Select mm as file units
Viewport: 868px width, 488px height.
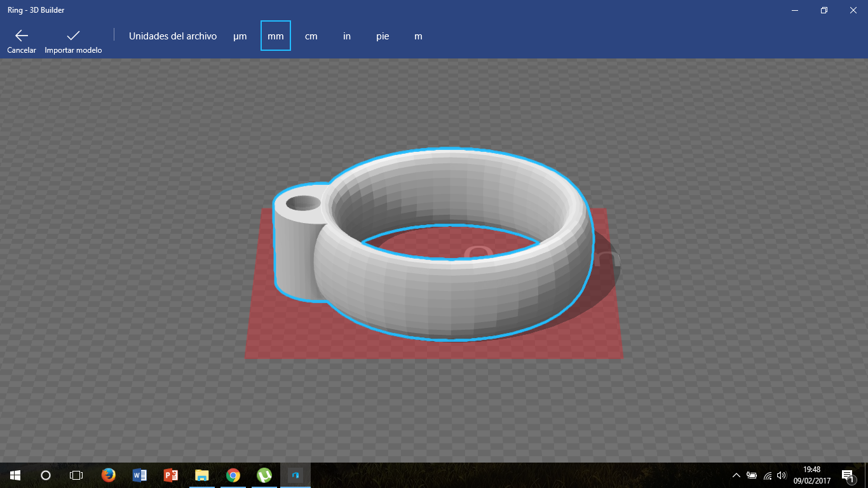(x=276, y=36)
